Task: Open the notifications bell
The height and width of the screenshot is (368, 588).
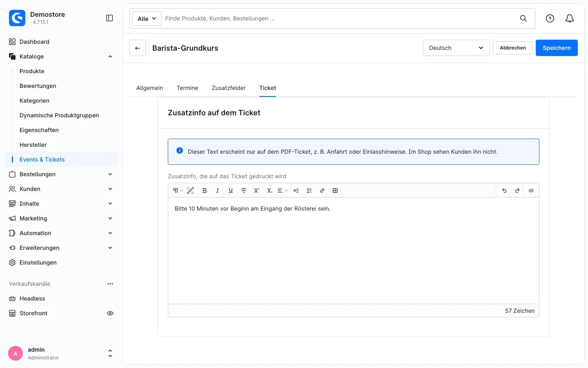Action: 570,18
